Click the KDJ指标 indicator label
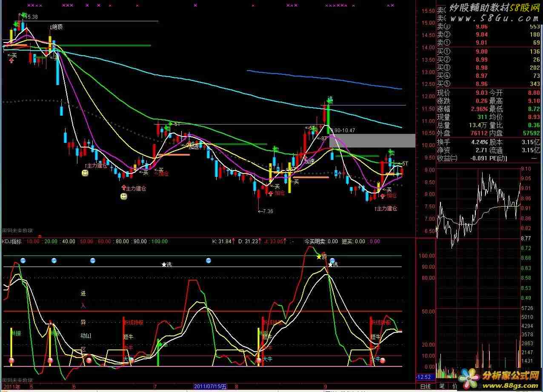Image resolution: width=543 pixels, height=392 pixels. [x=12, y=241]
